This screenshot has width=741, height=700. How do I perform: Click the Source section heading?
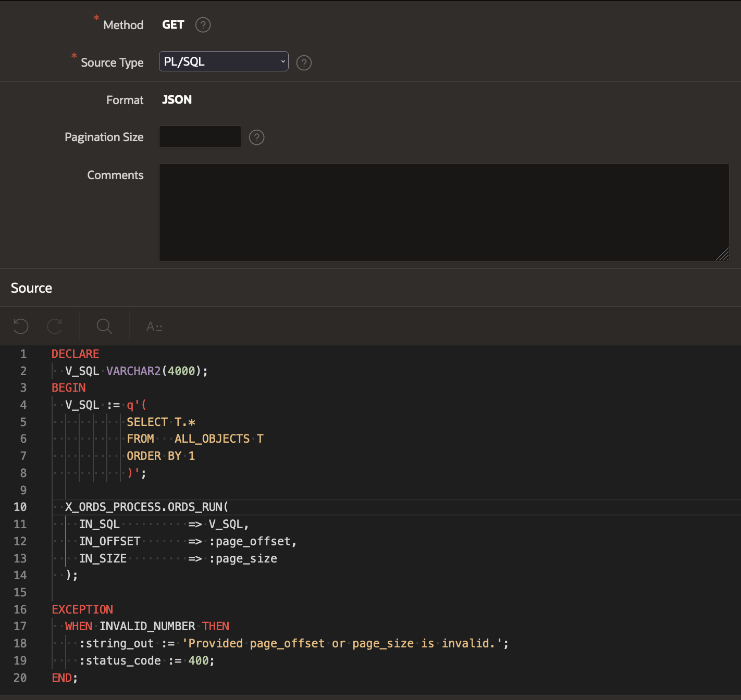pos(31,288)
